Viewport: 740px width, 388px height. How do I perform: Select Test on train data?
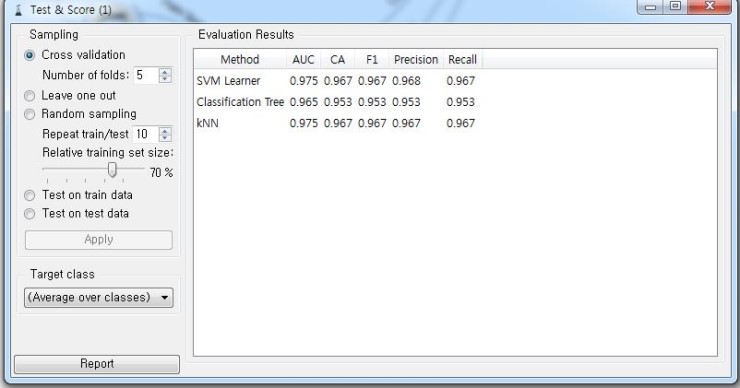click(x=29, y=195)
